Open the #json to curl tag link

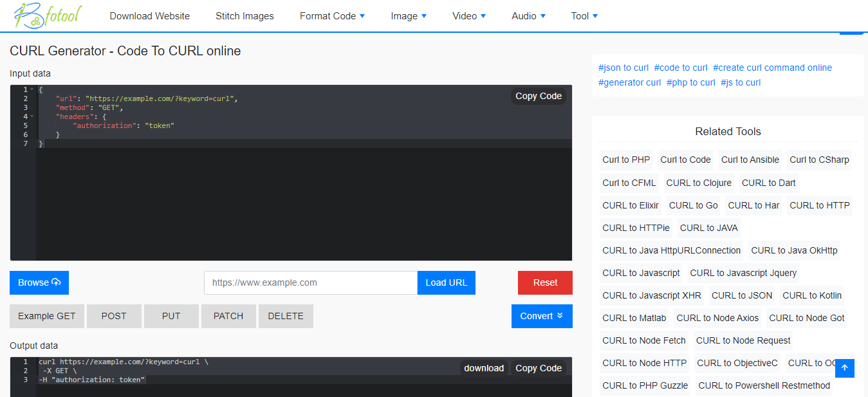(623, 67)
